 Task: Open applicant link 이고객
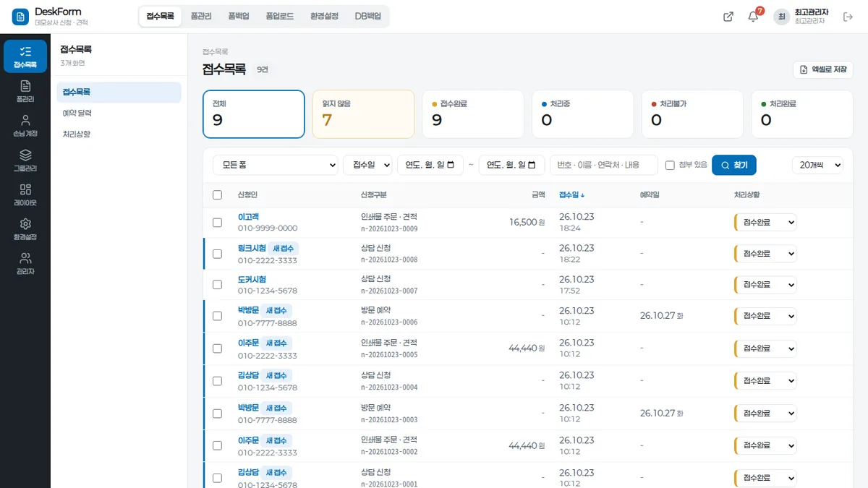click(x=248, y=217)
